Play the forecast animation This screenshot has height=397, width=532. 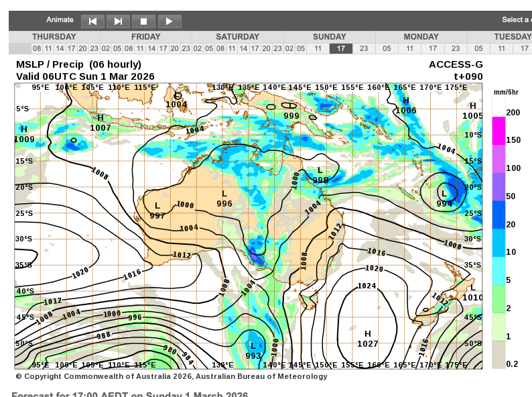(169, 21)
